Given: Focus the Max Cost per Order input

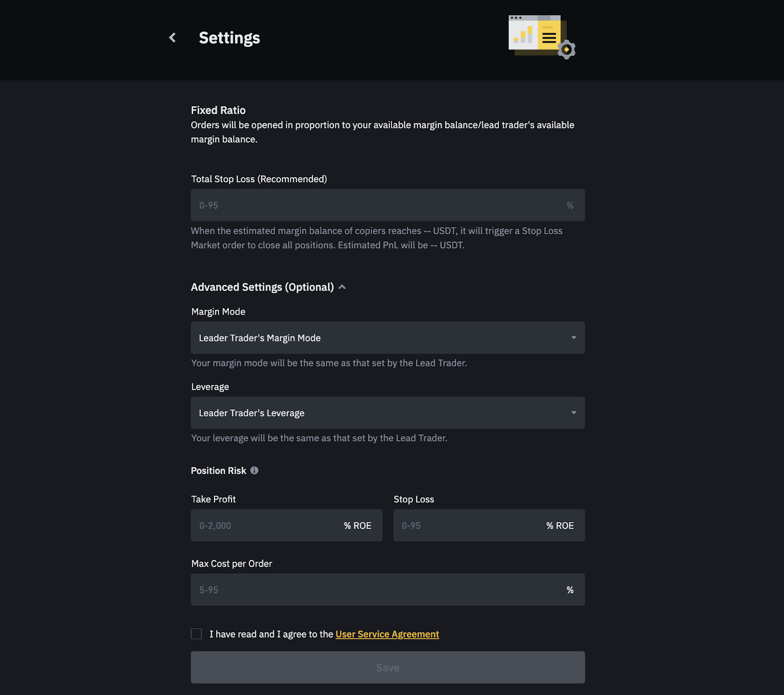Looking at the screenshot, I should 388,590.
